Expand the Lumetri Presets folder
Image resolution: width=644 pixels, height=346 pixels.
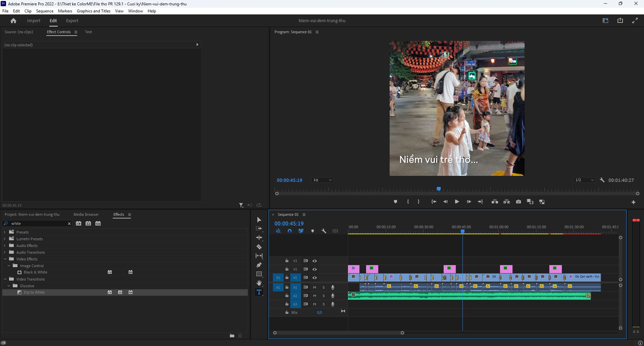coord(5,239)
